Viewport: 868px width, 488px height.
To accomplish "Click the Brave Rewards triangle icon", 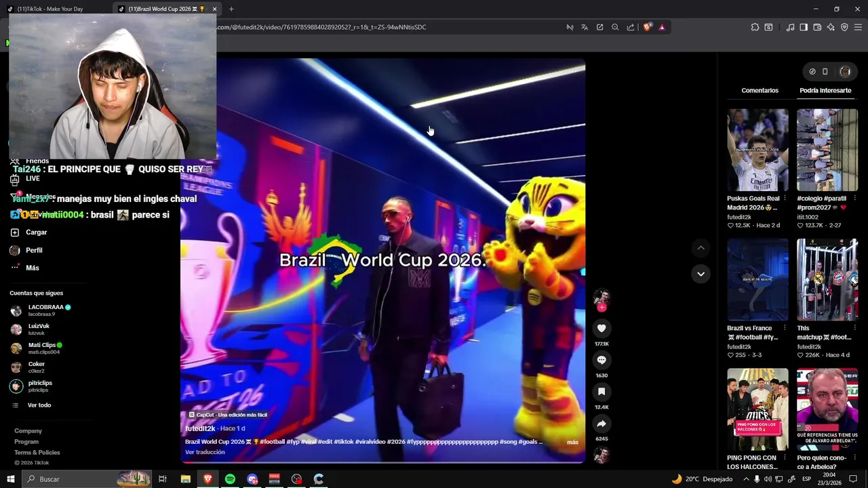I will click(662, 27).
